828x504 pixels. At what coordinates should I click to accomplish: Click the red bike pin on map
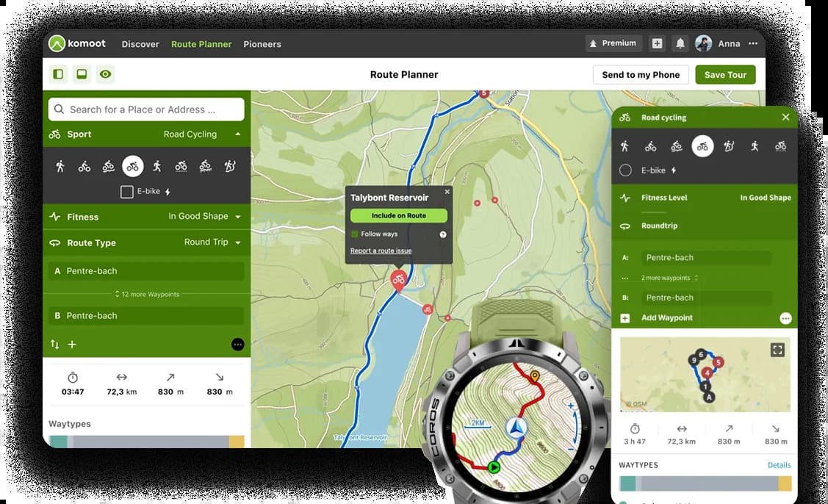(399, 279)
